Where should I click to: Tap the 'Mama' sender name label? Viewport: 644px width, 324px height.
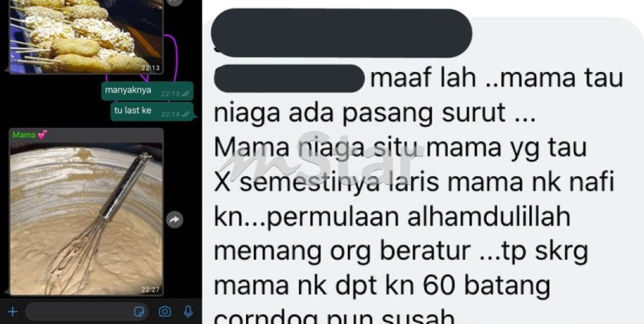tap(24, 135)
